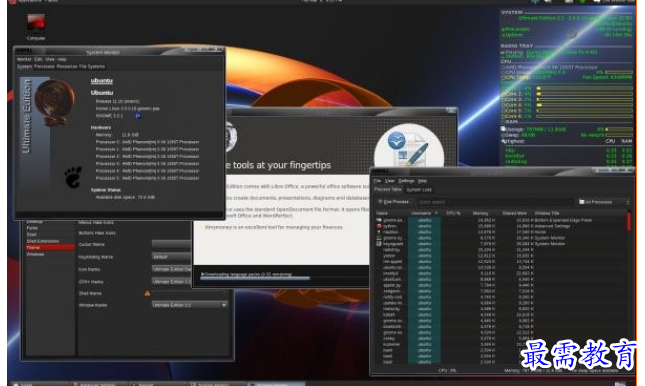
Task: Open the Edit menu in System Monitor
Action: click(38, 59)
